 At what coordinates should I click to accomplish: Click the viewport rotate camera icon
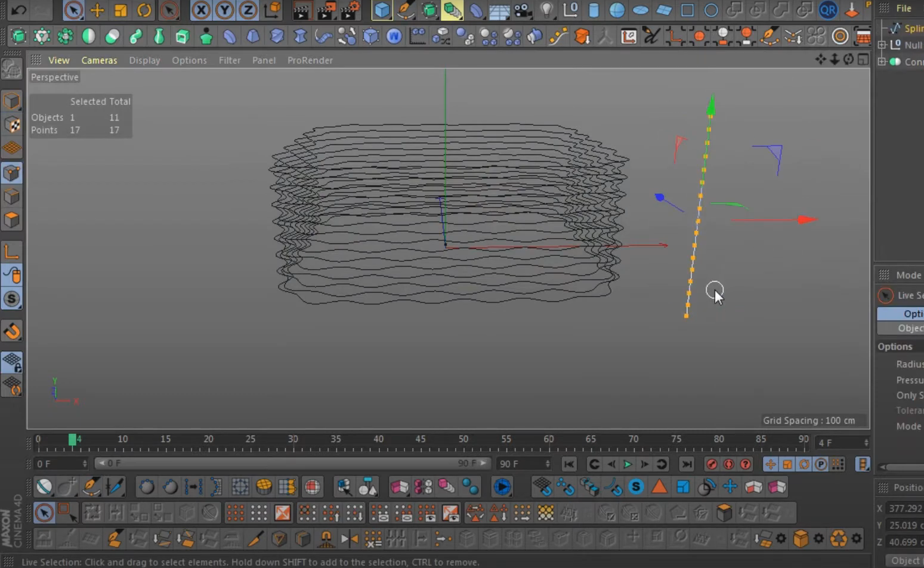coord(848,59)
